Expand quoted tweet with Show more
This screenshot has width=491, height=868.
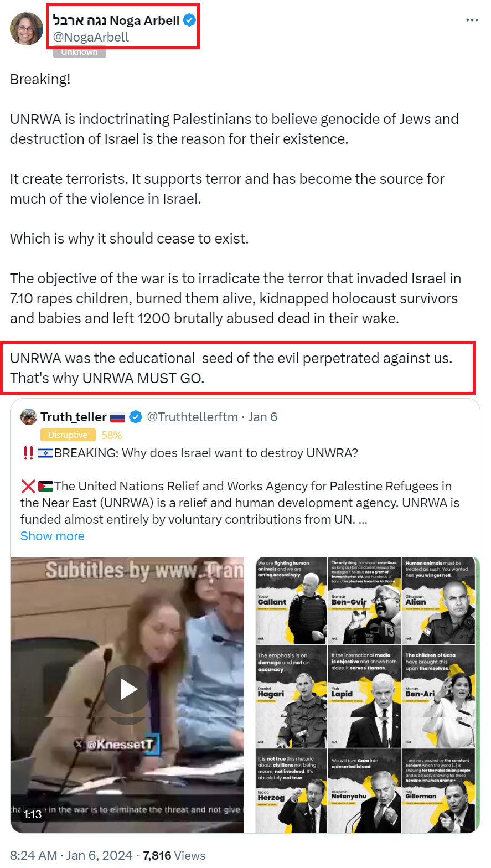click(x=53, y=536)
